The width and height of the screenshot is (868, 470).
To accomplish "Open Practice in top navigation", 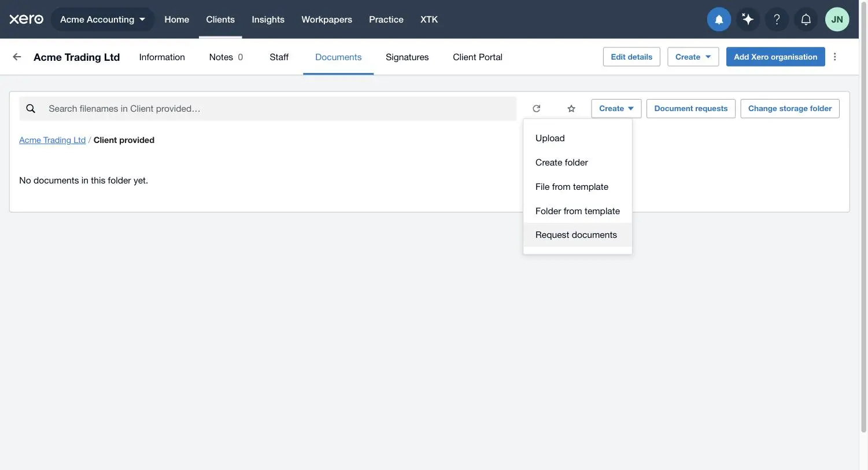I will click(x=386, y=19).
